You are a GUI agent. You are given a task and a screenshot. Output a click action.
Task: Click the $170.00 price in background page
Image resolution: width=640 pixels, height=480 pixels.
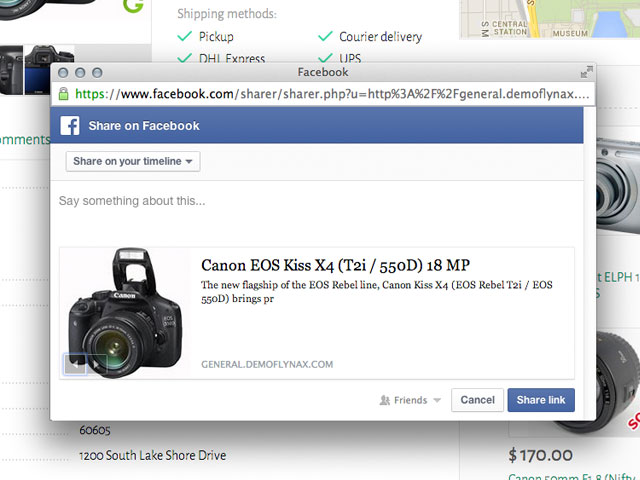pyautogui.click(x=540, y=455)
